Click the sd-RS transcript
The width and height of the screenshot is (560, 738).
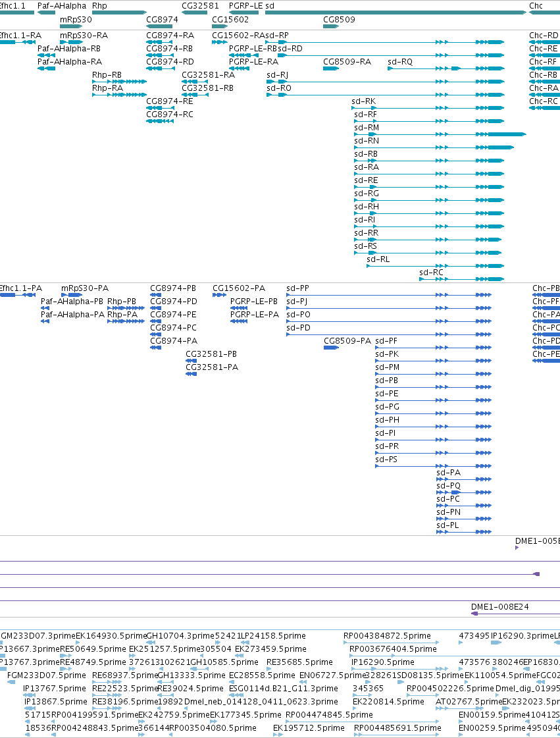pyautogui.click(x=428, y=253)
